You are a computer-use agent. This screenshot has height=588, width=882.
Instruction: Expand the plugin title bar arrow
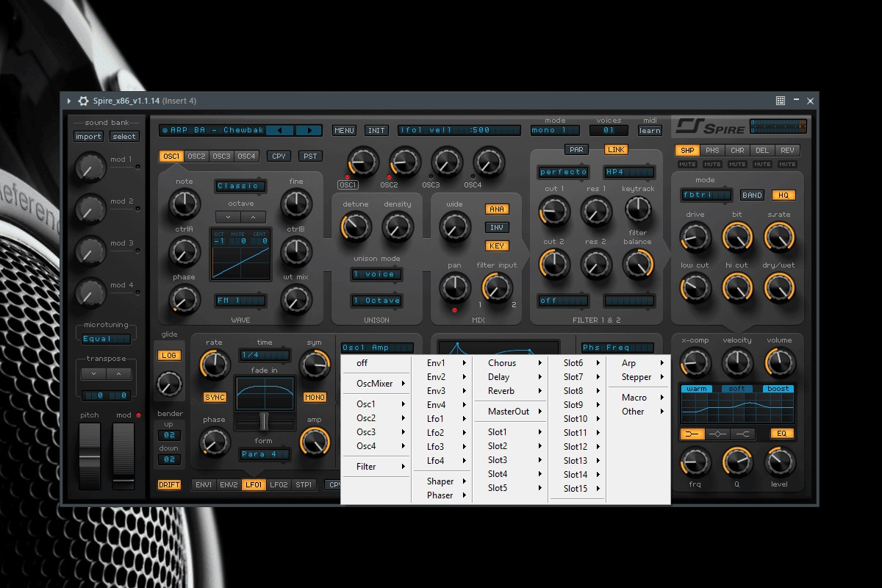click(69, 101)
